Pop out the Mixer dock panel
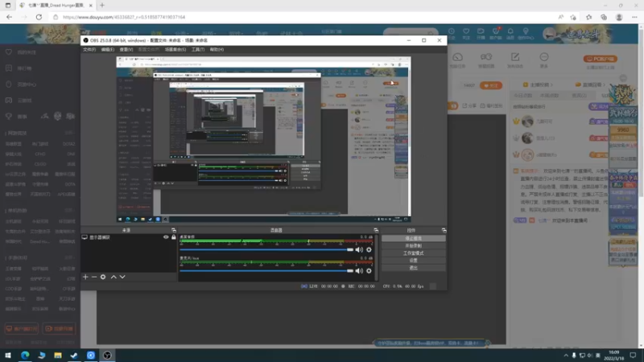644x362 pixels. click(x=376, y=230)
